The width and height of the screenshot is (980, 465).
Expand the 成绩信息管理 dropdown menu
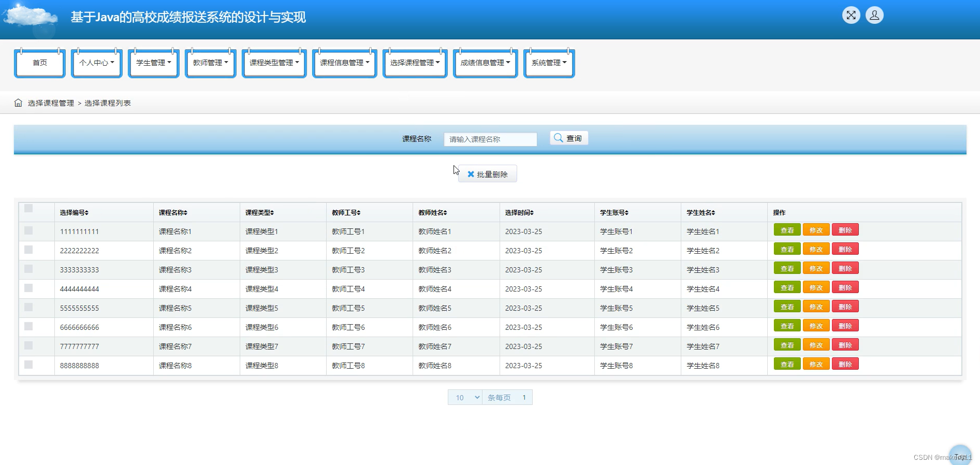click(486, 63)
